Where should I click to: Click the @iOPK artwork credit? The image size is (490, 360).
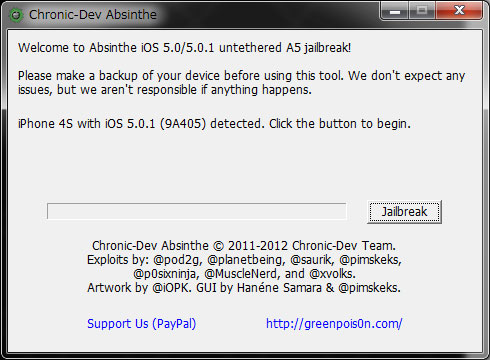point(172,288)
